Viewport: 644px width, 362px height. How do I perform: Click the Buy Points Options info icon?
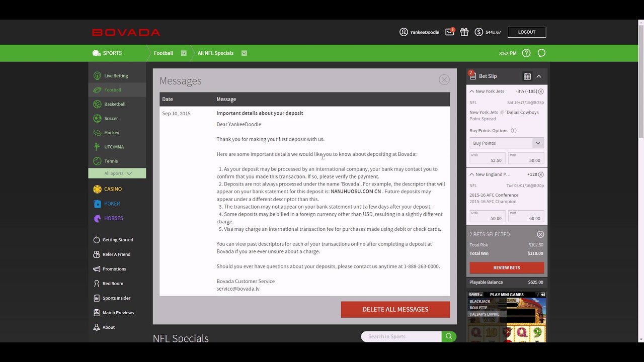(514, 131)
